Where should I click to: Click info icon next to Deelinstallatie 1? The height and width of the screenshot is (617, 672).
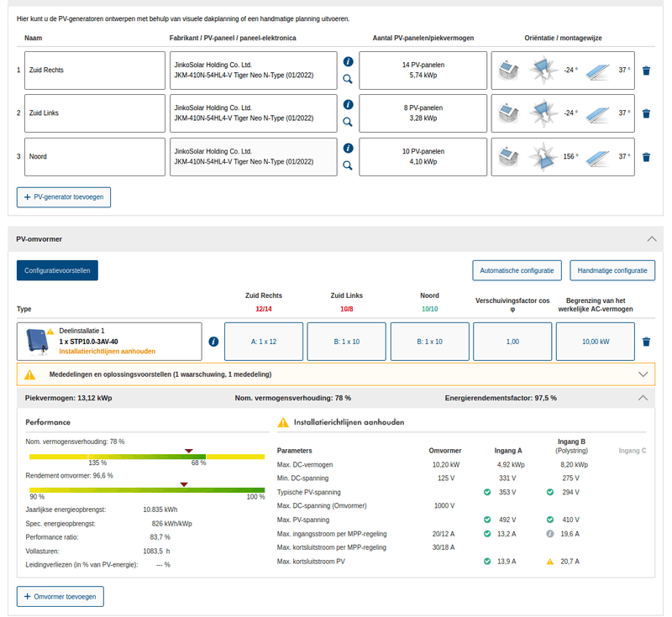(x=213, y=342)
